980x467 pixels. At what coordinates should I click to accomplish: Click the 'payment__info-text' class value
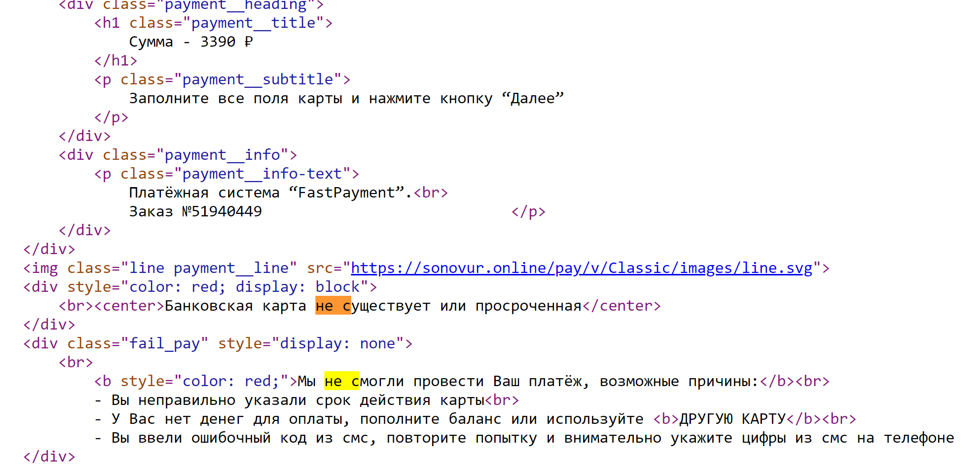tap(262, 174)
